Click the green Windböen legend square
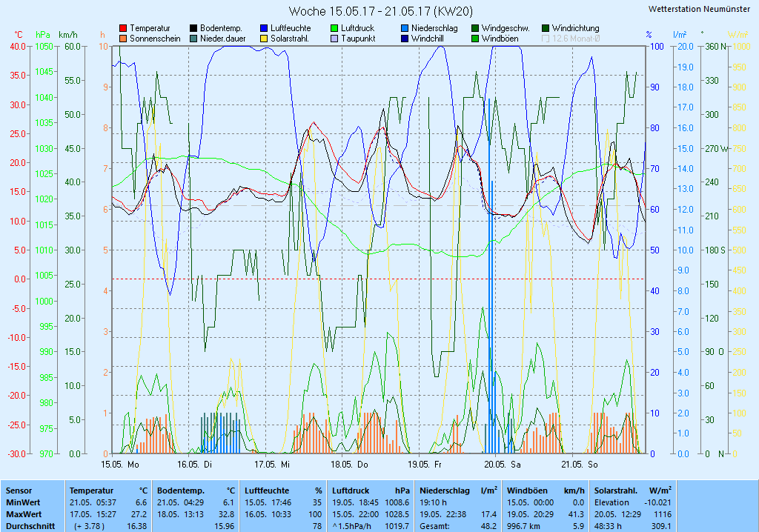This screenshot has width=759, height=532. (475, 39)
